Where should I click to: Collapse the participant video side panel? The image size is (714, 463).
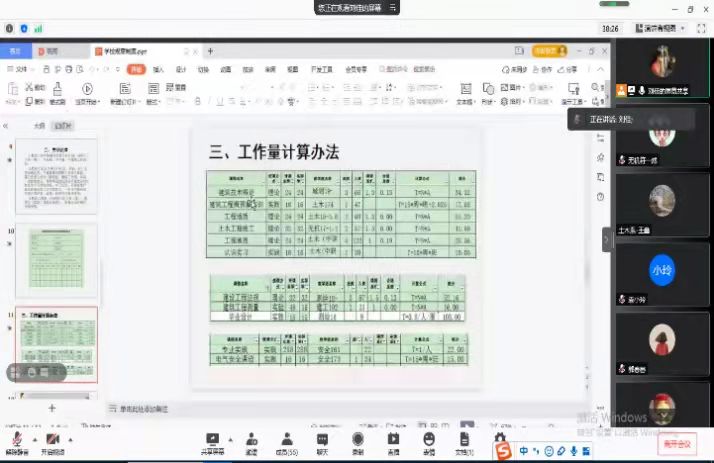click(x=606, y=240)
